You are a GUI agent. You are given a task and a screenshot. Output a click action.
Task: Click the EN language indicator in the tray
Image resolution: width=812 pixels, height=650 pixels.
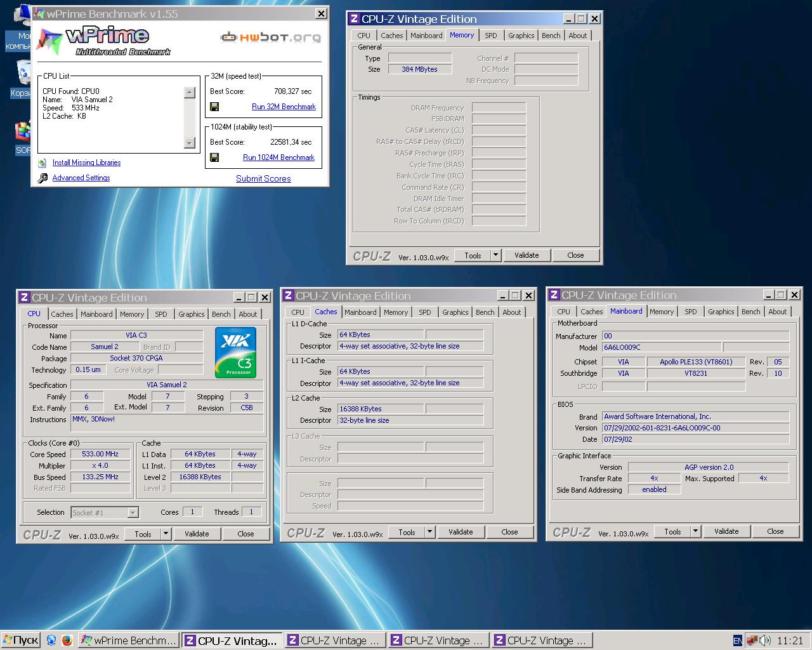(738, 640)
